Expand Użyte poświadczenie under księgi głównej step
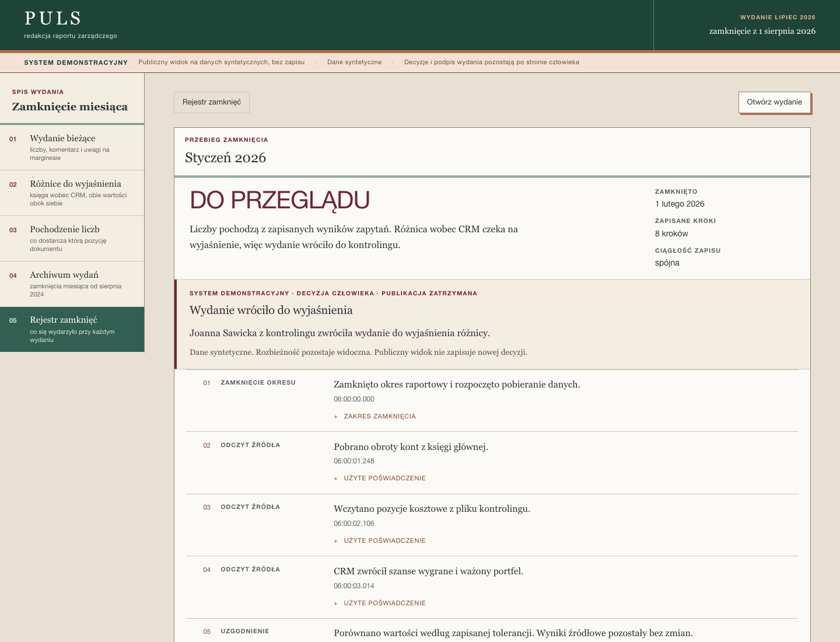 pyautogui.click(x=380, y=478)
